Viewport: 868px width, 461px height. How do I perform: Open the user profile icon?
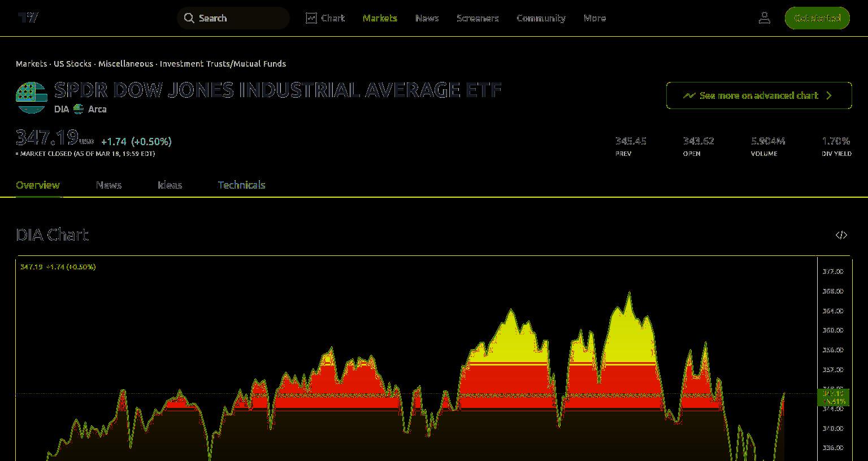[765, 18]
